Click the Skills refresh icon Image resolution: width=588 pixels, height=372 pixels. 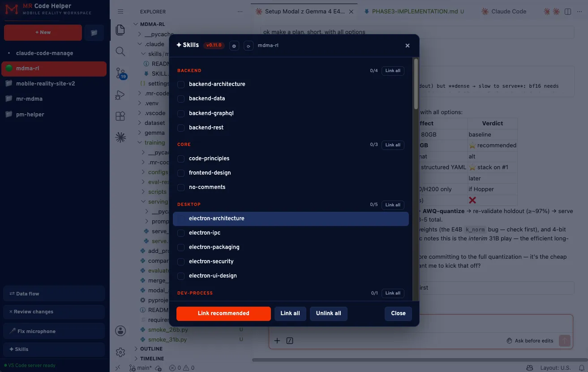(249, 46)
